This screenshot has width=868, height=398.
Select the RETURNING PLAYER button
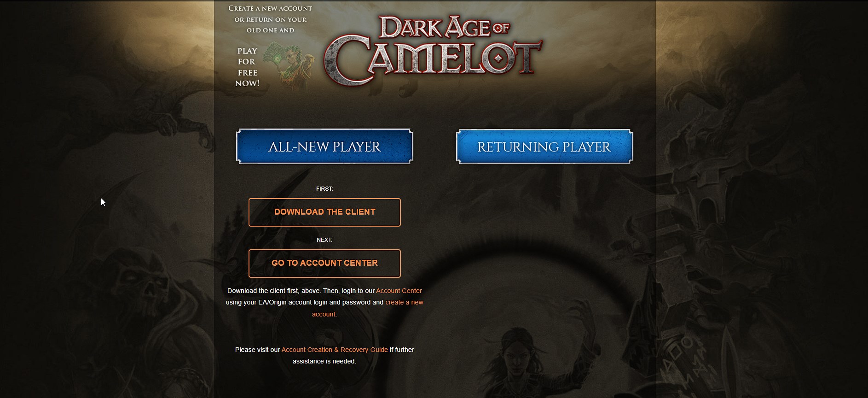[x=544, y=146]
